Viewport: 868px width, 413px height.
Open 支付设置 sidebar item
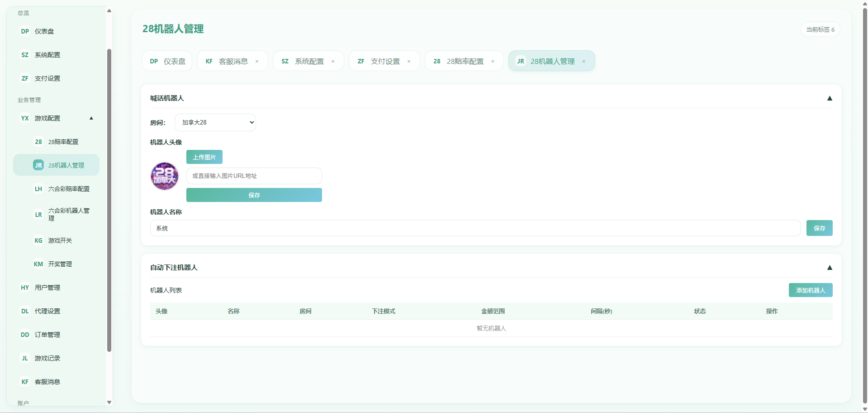56,78
